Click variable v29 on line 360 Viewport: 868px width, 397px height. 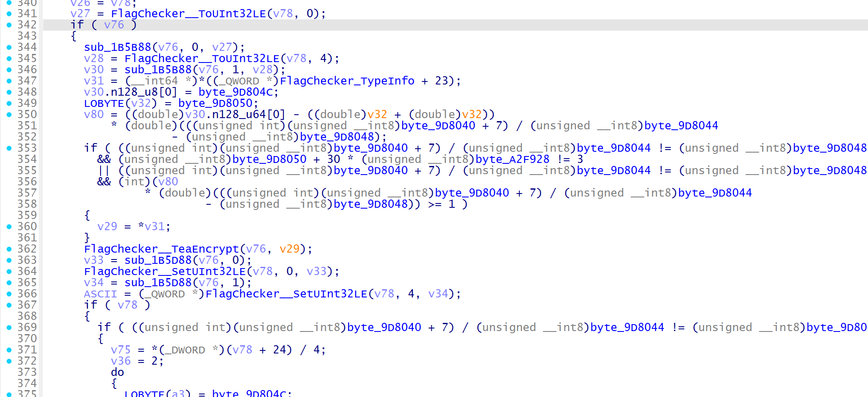pyautogui.click(x=107, y=227)
